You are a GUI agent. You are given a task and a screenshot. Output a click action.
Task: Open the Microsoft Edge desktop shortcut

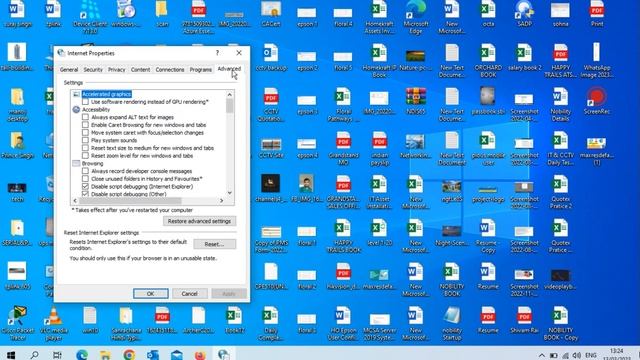pyautogui.click(x=416, y=16)
